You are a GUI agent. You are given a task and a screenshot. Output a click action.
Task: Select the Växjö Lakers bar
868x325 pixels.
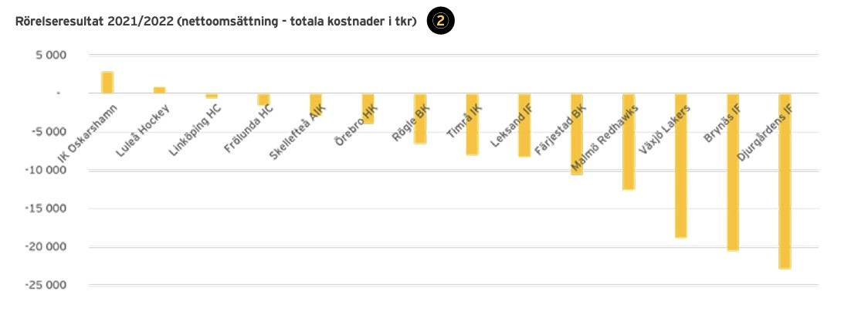pos(681,165)
